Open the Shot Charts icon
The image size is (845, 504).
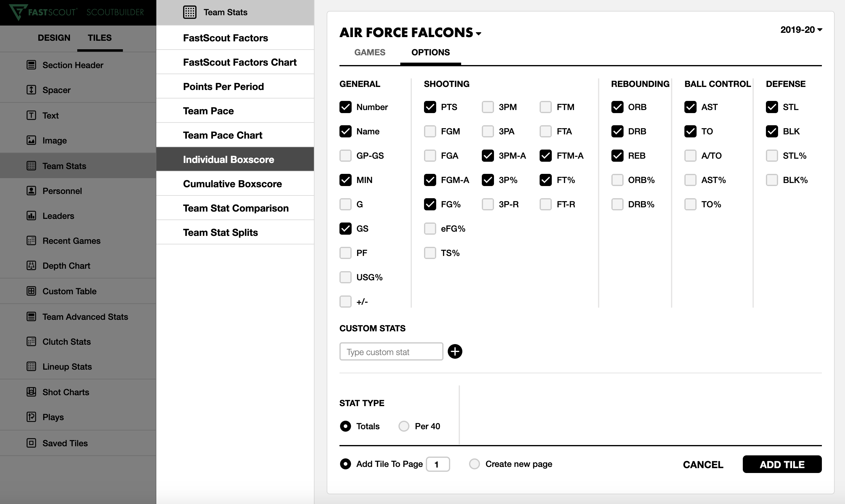(x=31, y=392)
